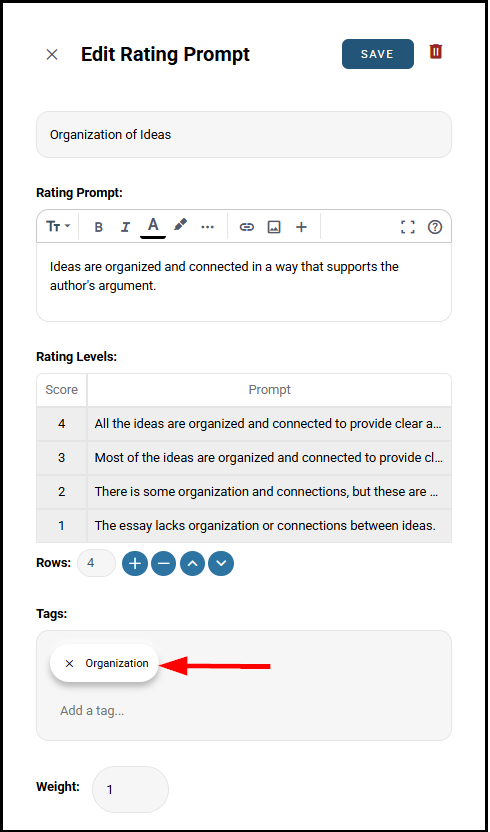The height and width of the screenshot is (832, 490).
Task: Click the red trash delete icon
Action: (436, 51)
